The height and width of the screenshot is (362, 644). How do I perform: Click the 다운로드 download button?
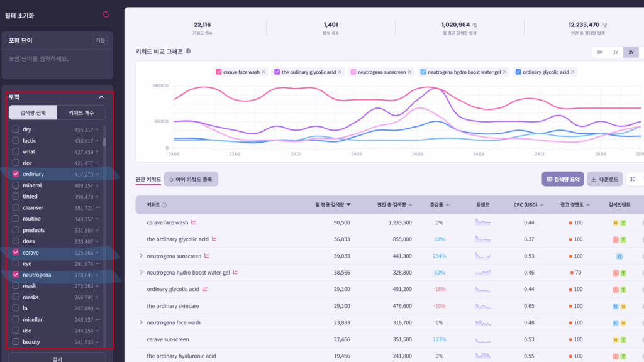click(604, 179)
